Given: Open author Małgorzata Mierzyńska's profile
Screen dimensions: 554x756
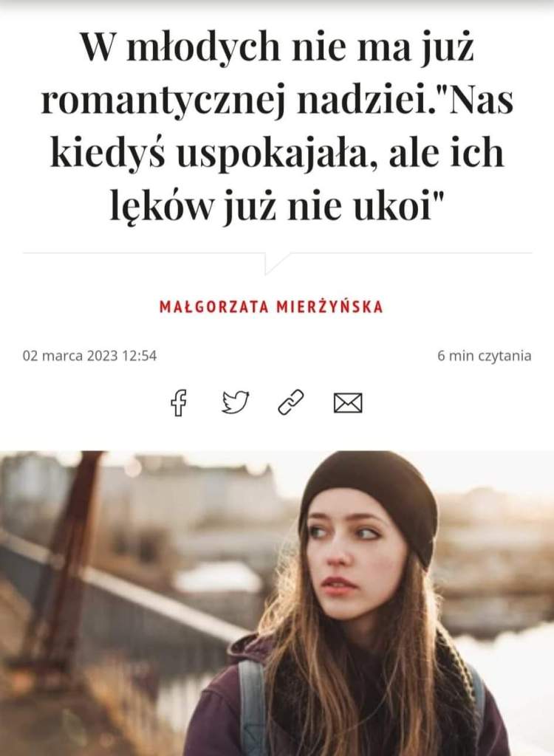Looking at the screenshot, I should (x=271, y=306).
